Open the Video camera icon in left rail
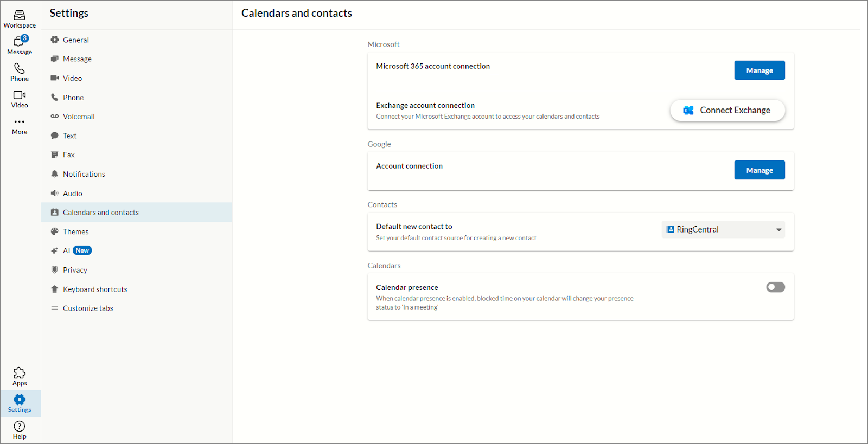The width and height of the screenshot is (868, 444). pyautogui.click(x=20, y=95)
